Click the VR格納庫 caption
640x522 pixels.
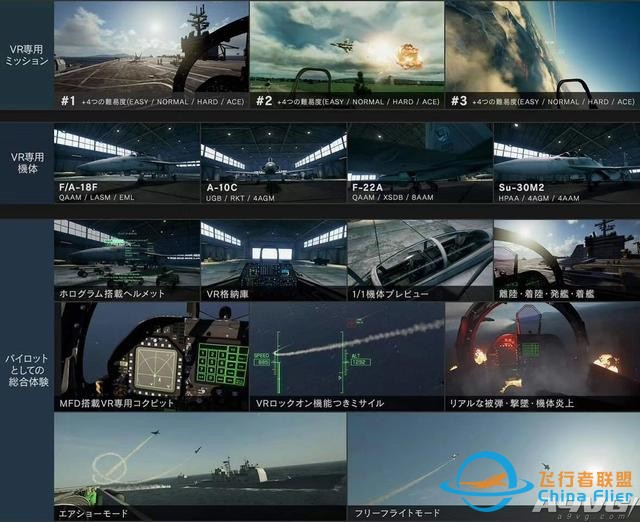[227, 294]
